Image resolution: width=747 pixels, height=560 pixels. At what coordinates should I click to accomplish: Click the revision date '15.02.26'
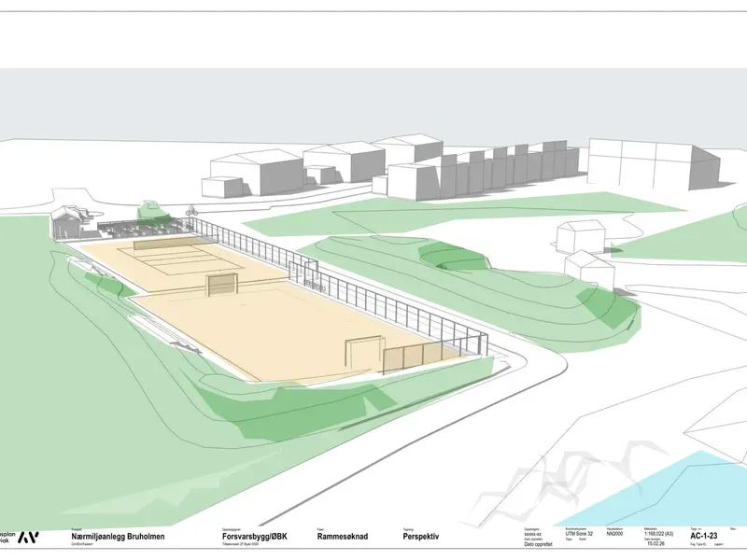click(x=655, y=543)
